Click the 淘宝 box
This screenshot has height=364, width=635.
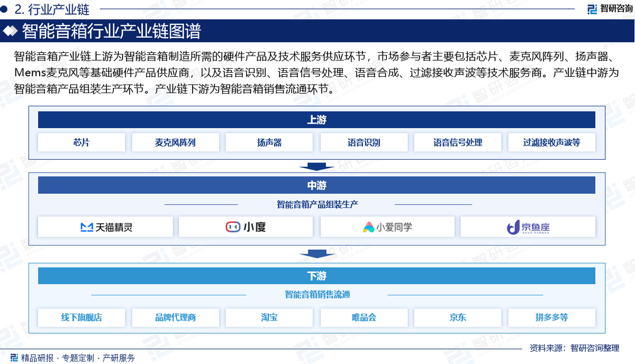click(269, 317)
